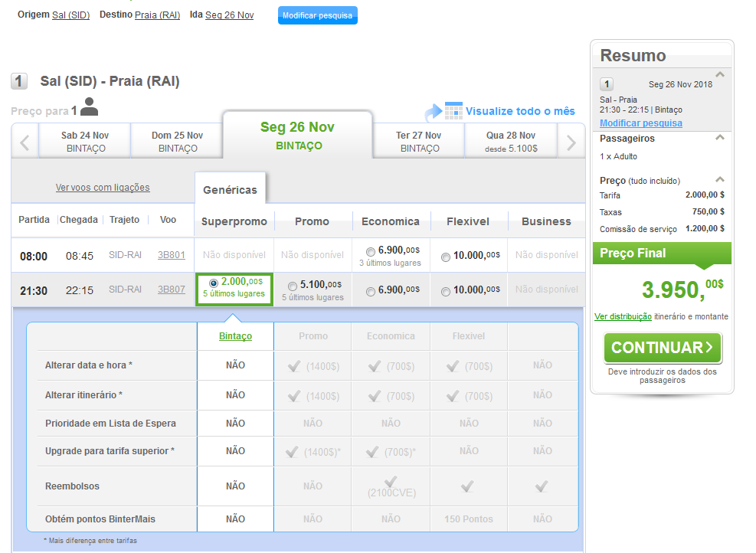Select the Dom 25 Nov date tab
This screenshot has height=553, width=756.
click(178, 141)
